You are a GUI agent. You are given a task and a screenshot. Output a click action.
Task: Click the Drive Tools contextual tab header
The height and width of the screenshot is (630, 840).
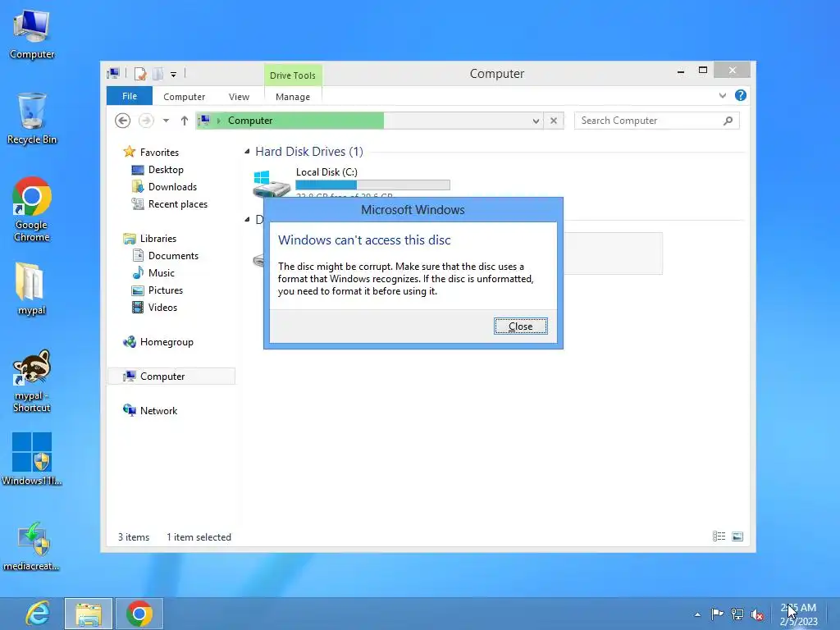pos(293,75)
